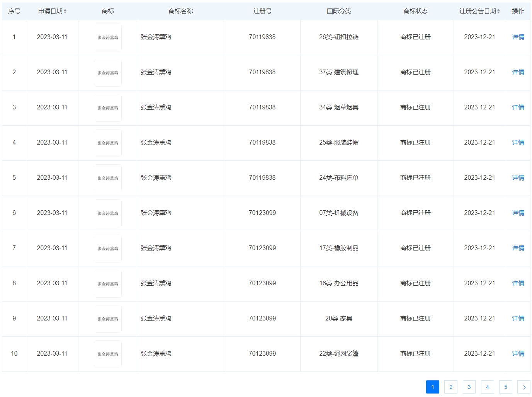Open 详情 for row 3 (34类-烟草烟具)
Viewport: 532px width, 397px height.
(518, 107)
